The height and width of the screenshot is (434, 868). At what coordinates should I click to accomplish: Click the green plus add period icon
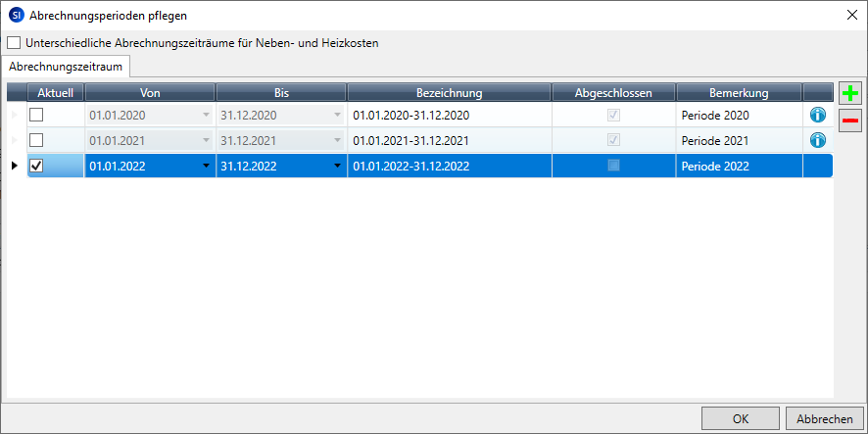click(850, 94)
